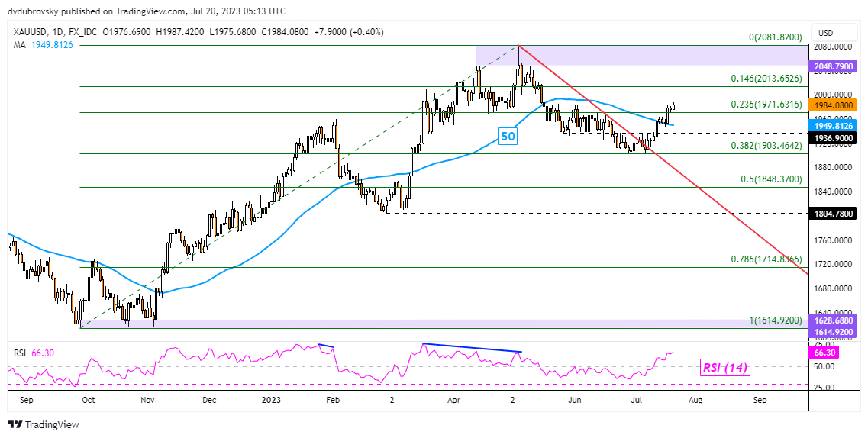The image size is (868, 438).
Task: Click the 0.786(1714.8366) Fibonacci label
Action: coord(766,259)
